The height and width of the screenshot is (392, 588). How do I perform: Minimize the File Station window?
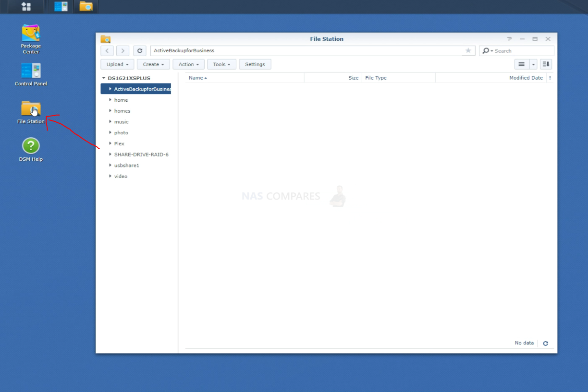click(522, 39)
